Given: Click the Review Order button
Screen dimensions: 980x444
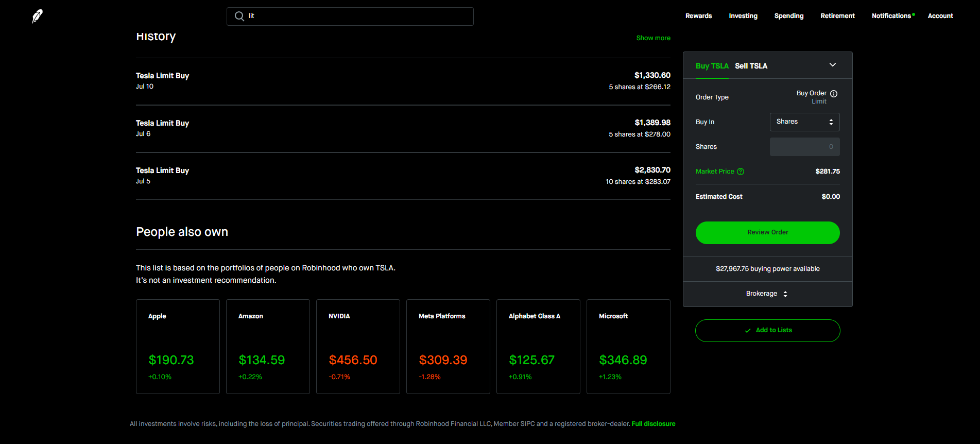Looking at the screenshot, I should (x=767, y=233).
